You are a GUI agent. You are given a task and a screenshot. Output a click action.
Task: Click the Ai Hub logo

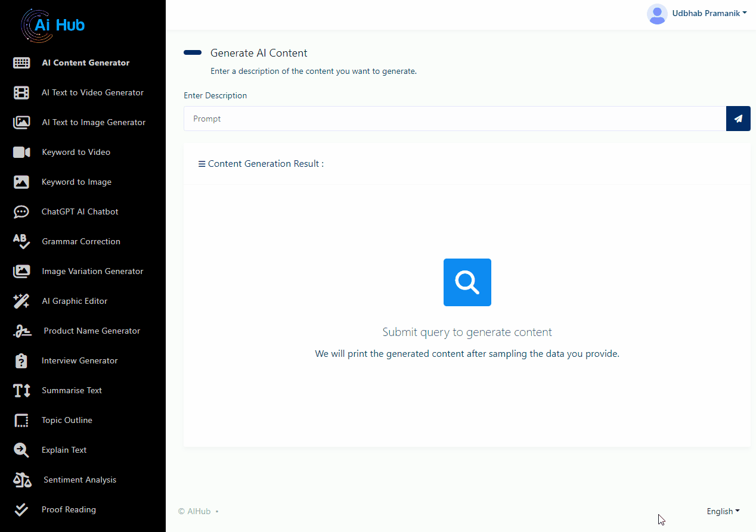coord(54,24)
